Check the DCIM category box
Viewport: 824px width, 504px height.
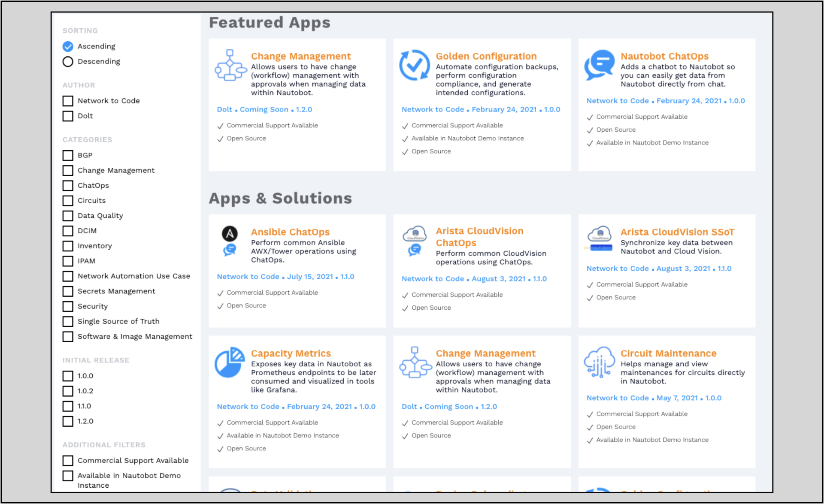[x=68, y=231]
